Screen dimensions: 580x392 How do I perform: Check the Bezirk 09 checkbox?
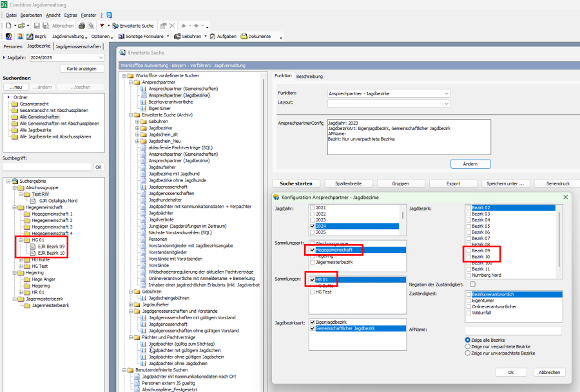click(469, 250)
